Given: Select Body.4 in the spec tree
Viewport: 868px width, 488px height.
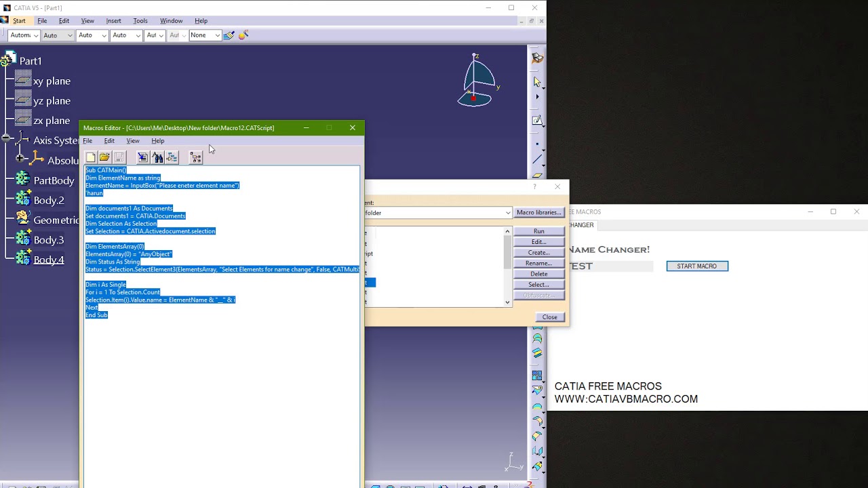Looking at the screenshot, I should [49, 260].
